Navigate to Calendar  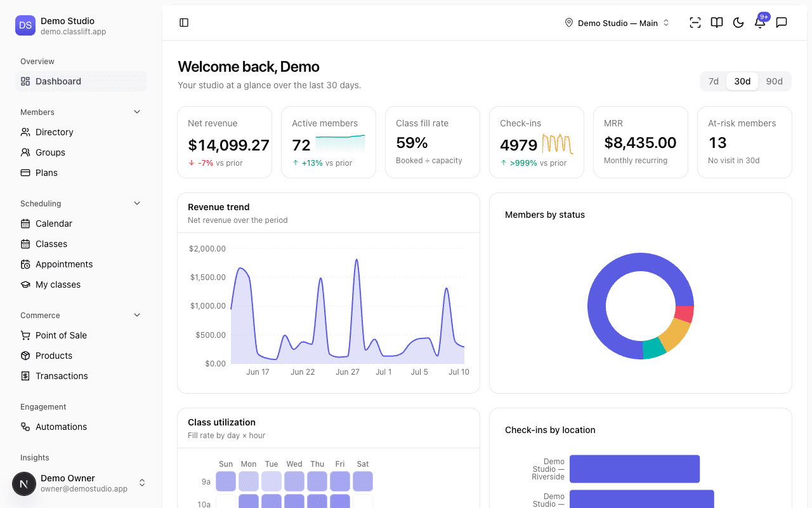coord(81,224)
